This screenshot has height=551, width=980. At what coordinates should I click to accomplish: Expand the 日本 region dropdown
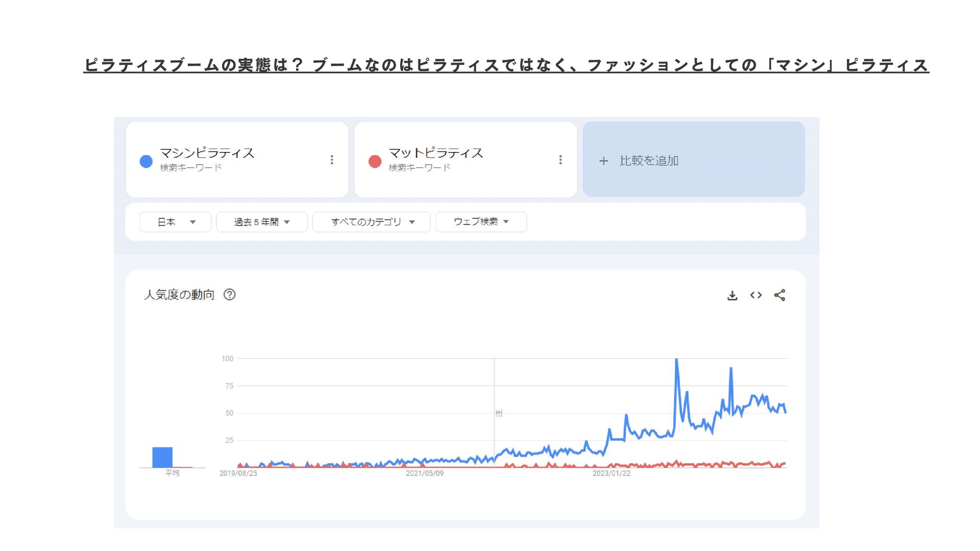[x=175, y=222]
